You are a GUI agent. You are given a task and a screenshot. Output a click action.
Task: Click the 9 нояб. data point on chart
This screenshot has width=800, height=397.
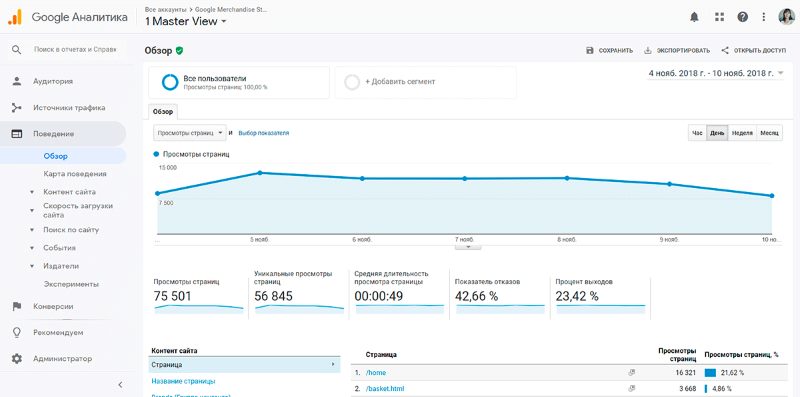(669, 184)
